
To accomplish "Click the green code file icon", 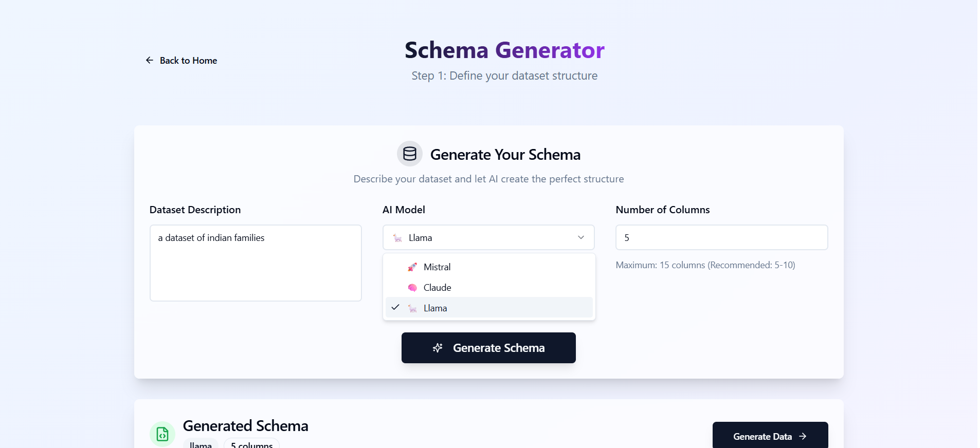I will (162, 434).
